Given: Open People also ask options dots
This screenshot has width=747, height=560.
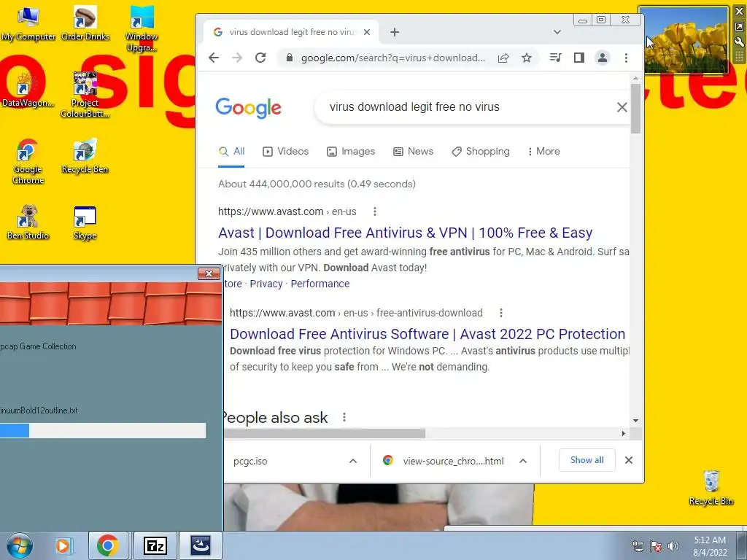Looking at the screenshot, I should pos(344,418).
